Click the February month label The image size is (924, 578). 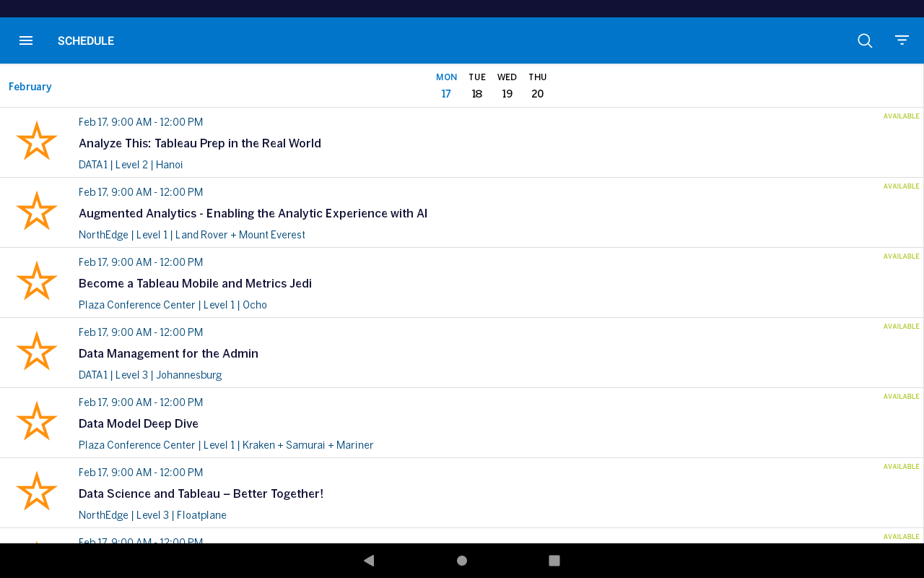click(30, 87)
